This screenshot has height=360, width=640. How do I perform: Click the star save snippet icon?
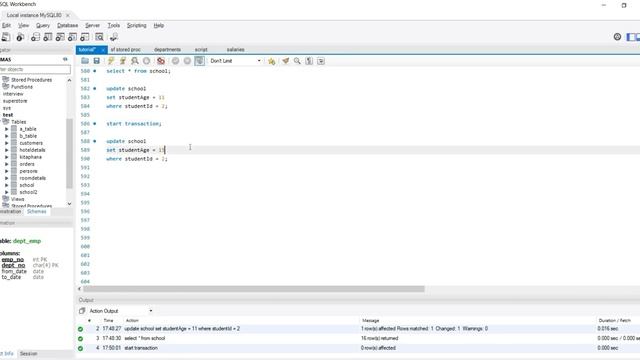tap(271, 61)
